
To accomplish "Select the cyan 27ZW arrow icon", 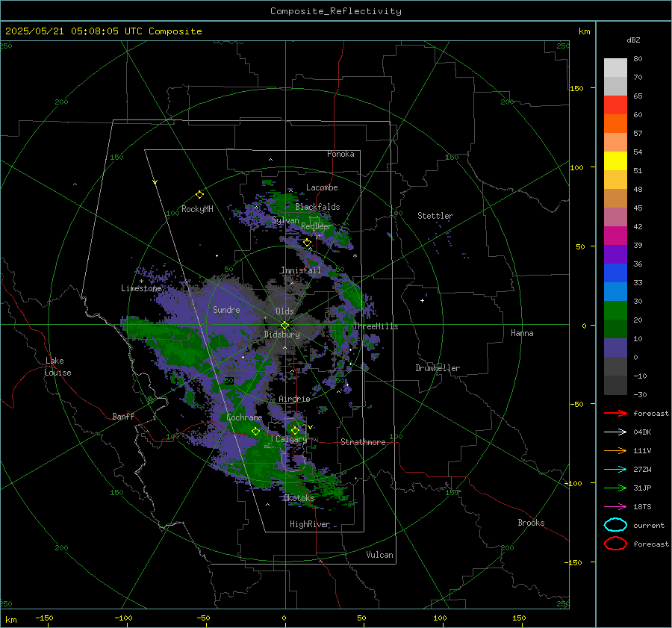I will pos(615,469).
